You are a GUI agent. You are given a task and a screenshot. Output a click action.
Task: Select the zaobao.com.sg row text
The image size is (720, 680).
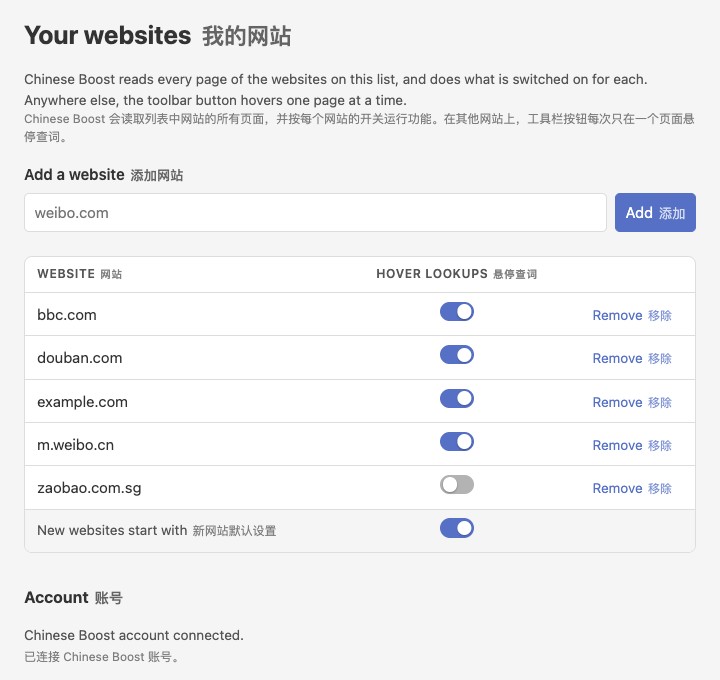pos(90,489)
